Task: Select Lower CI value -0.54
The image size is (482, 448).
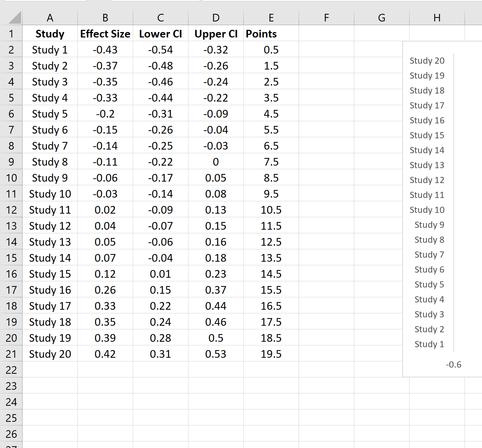Action: tap(160, 49)
